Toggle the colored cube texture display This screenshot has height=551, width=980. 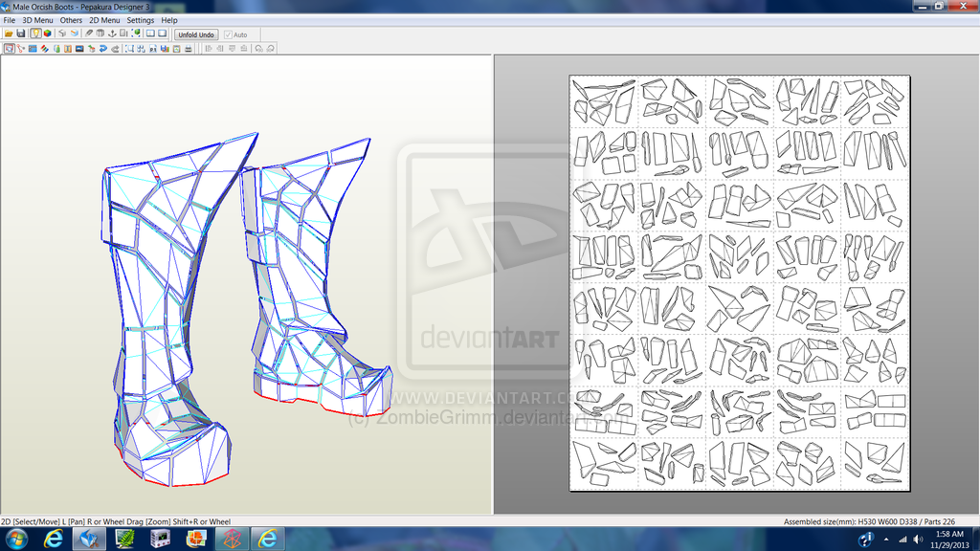(x=48, y=33)
